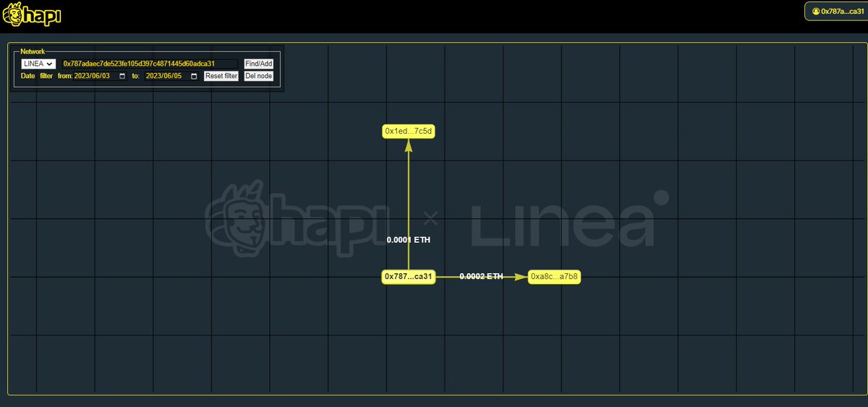This screenshot has width=868, height=407.
Task: Click the 0.0001 ETH edge label
Action: 408,239
